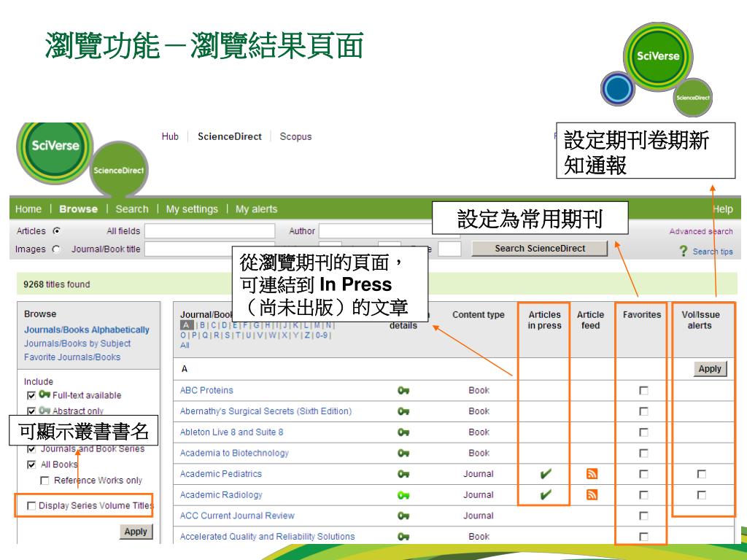Open My settings in the navigation bar
This screenshot has width=747, height=560.
tap(192, 209)
